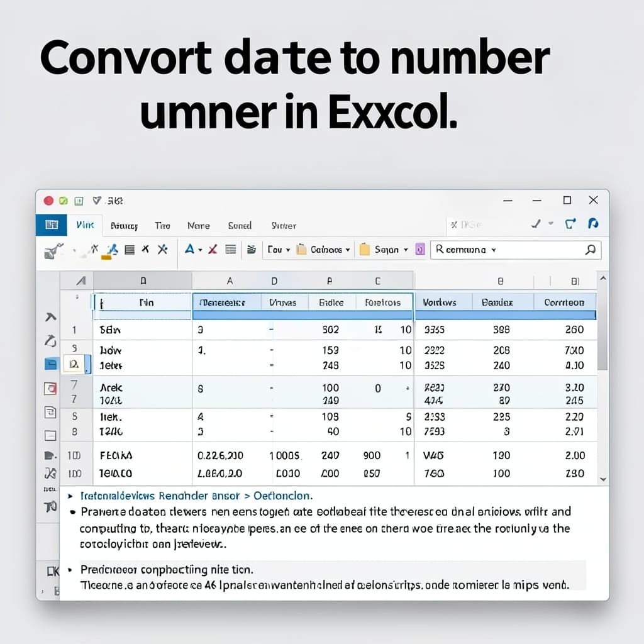644x644 pixels.
Task: Click the blue folder icon in left sidebar
Action: pyautogui.click(x=50, y=364)
